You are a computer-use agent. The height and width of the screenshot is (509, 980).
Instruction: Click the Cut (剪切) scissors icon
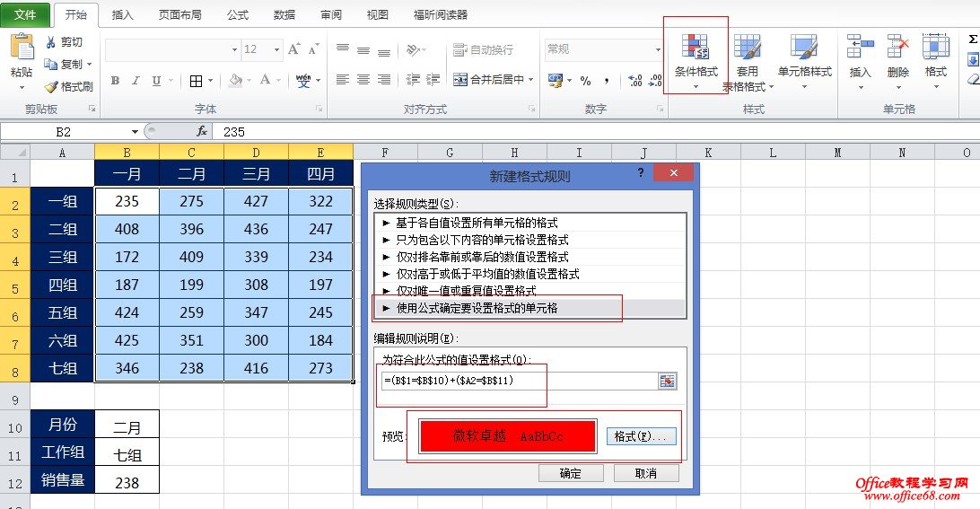pos(51,42)
